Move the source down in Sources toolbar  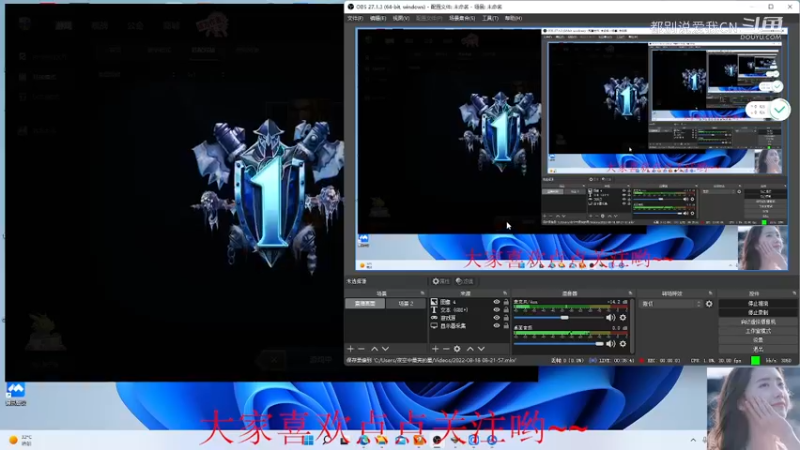481,349
